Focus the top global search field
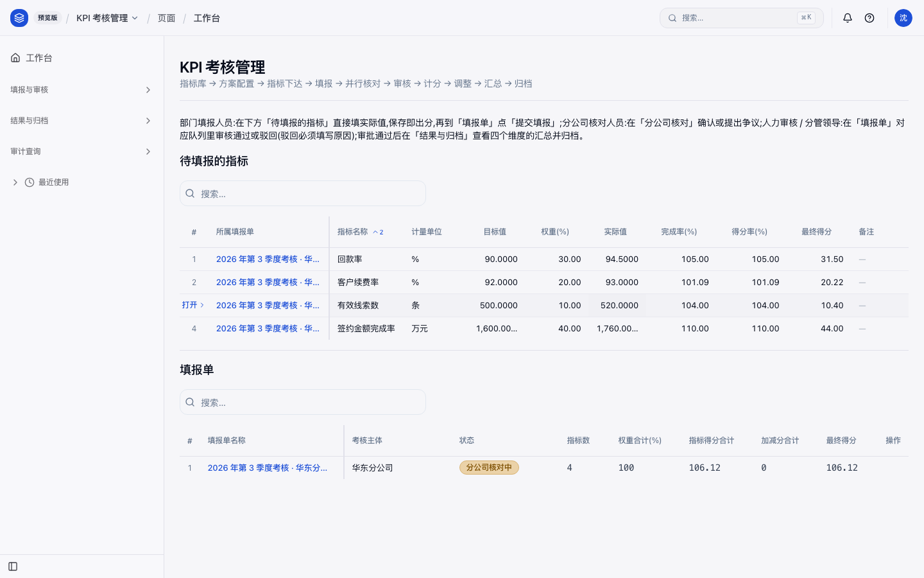The height and width of the screenshot is (578, 924). [741, 18]
